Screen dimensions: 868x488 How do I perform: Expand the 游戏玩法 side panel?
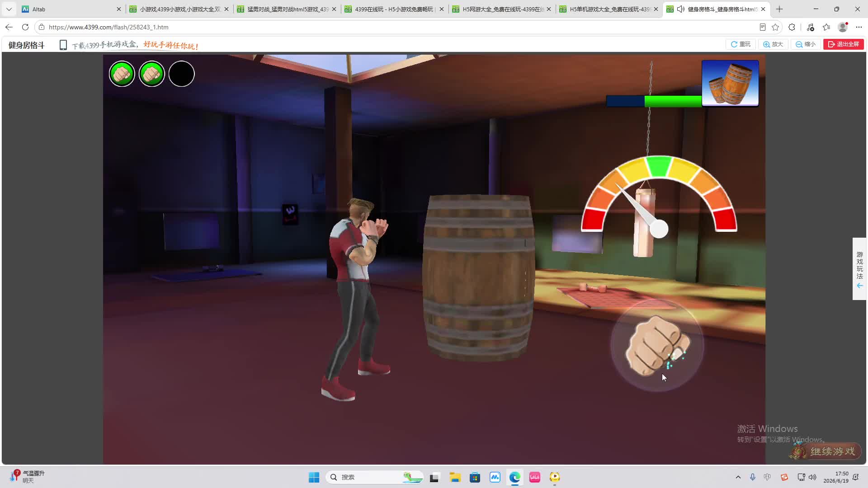859,269
